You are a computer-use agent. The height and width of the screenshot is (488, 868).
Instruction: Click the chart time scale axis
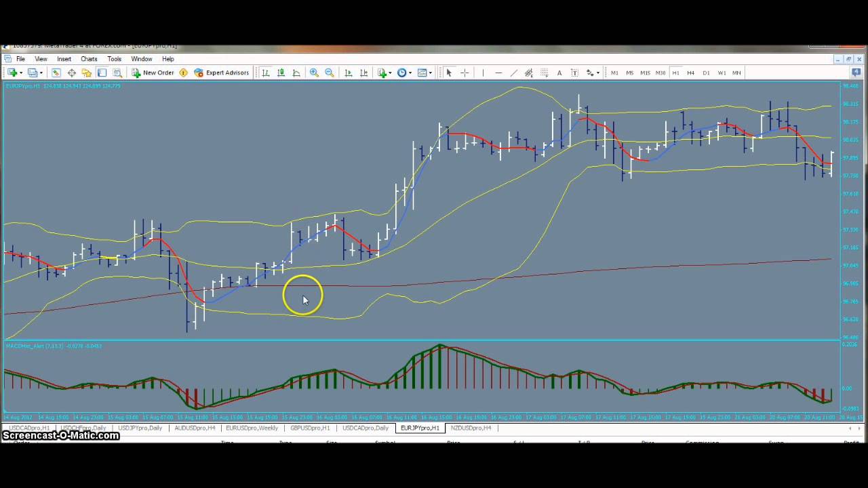tap(422, 417)
